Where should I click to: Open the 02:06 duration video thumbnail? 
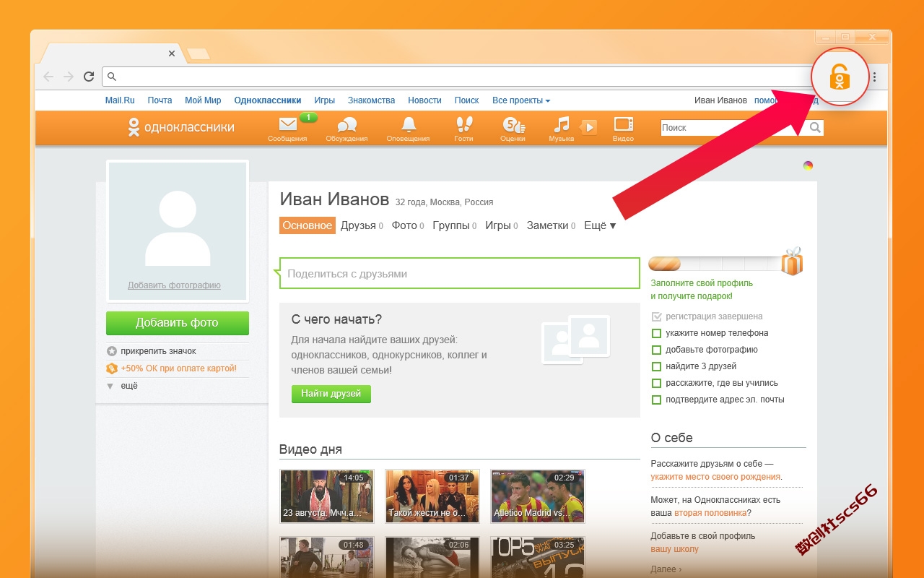[432, 556]
